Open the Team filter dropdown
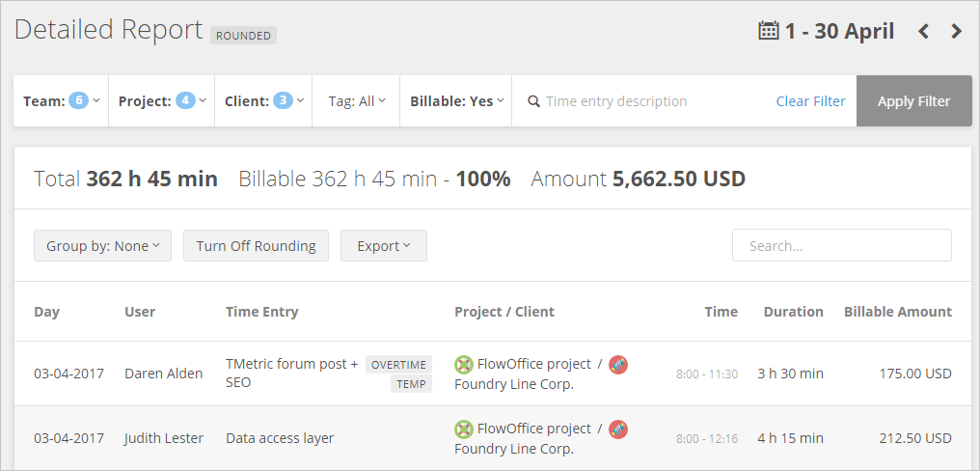 click(x=61, y=101)
